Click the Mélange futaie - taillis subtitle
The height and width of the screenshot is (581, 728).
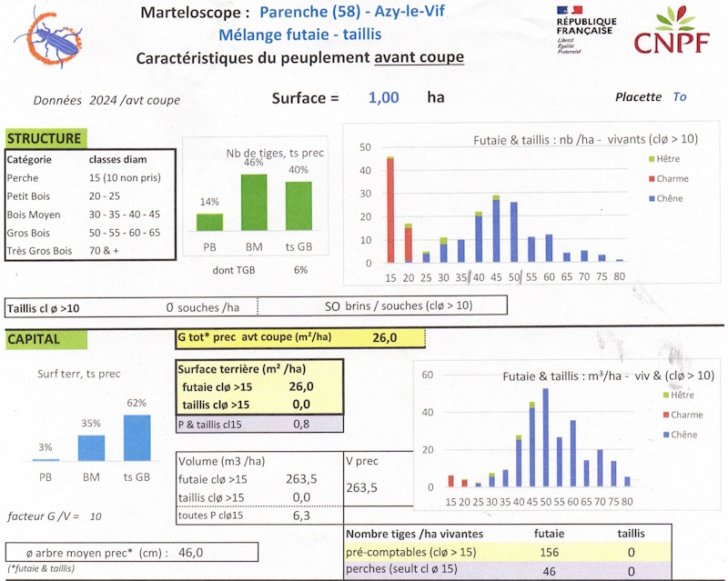pyautogui.click(x=299, y=35)
